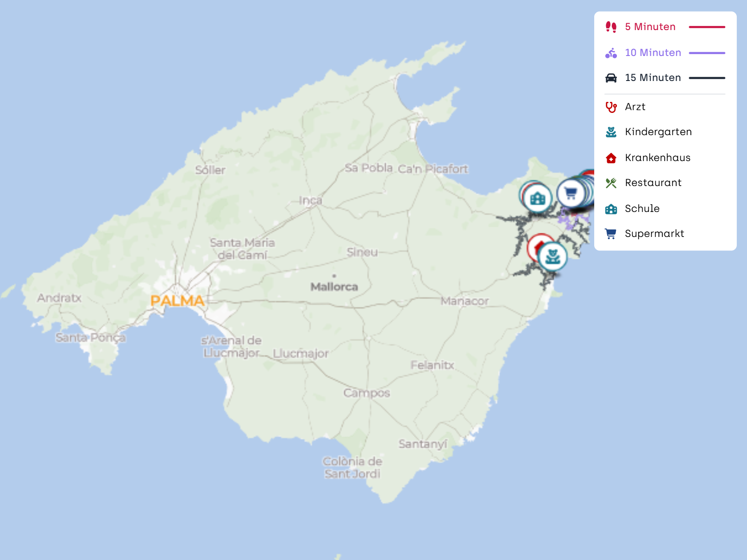
Task: Open the kindergarten teddy marker on map
Action: (x=552, y=256)
